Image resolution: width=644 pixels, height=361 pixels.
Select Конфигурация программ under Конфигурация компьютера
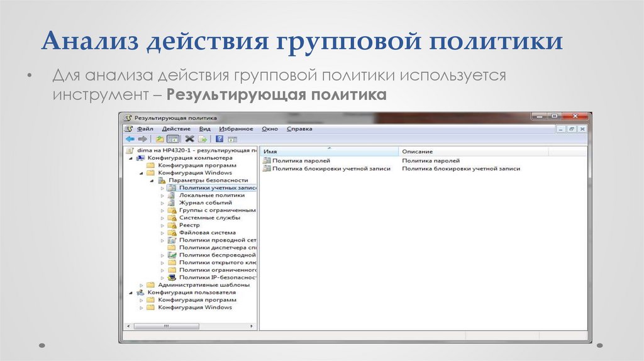(197, 165)
